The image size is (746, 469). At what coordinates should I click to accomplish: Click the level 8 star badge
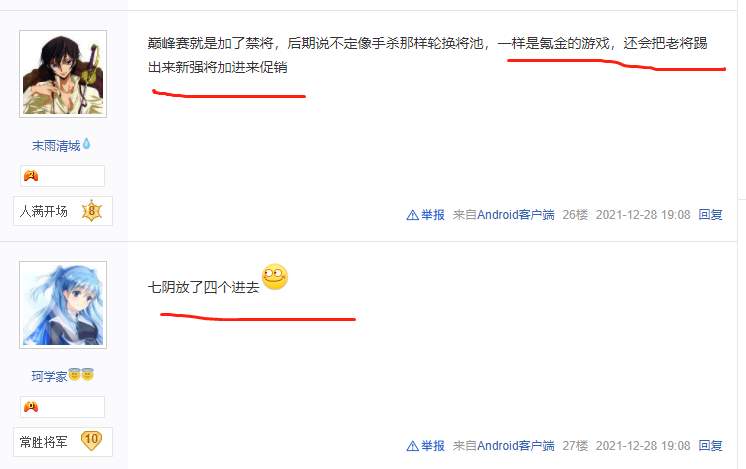(92, 211)
